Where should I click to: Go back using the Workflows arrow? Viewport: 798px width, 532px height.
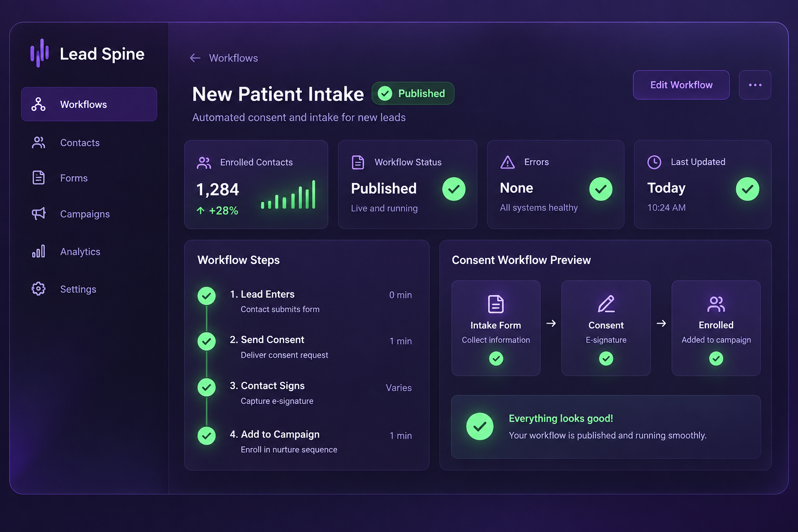[195, 58]
